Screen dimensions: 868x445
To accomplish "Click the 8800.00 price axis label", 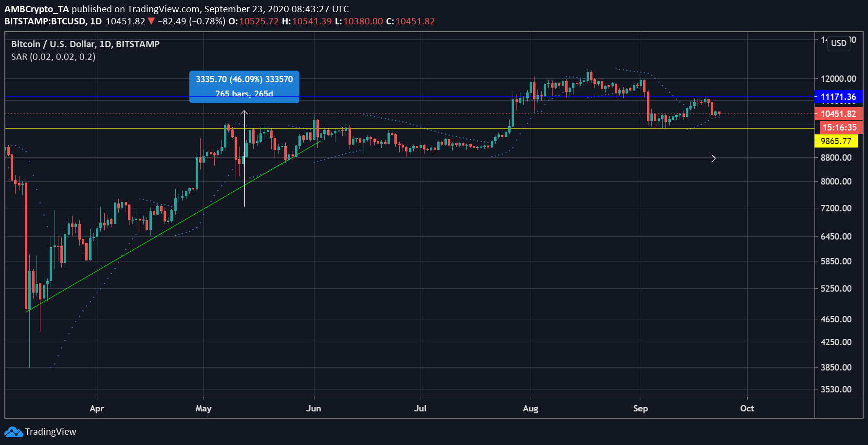I will [x=836, y=158].
